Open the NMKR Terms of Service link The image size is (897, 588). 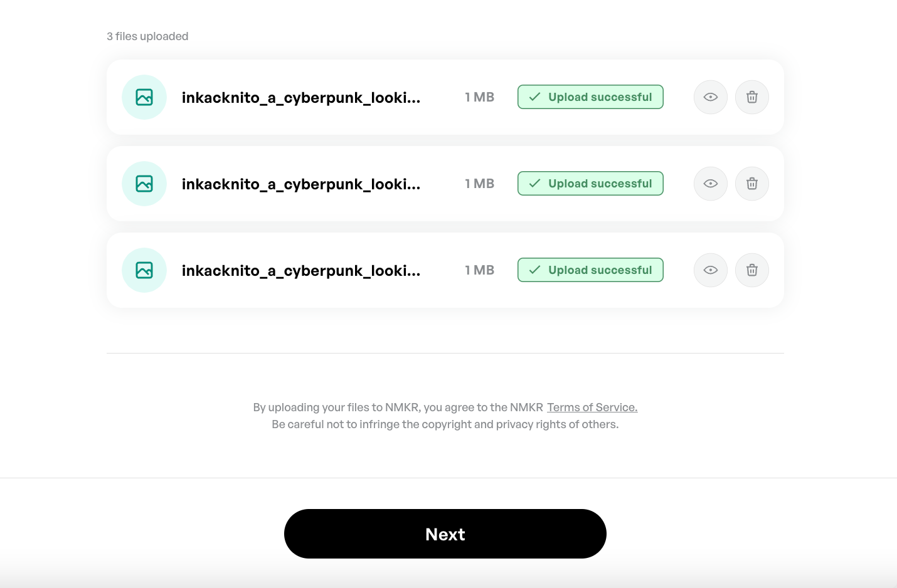(x=592, y=407)
